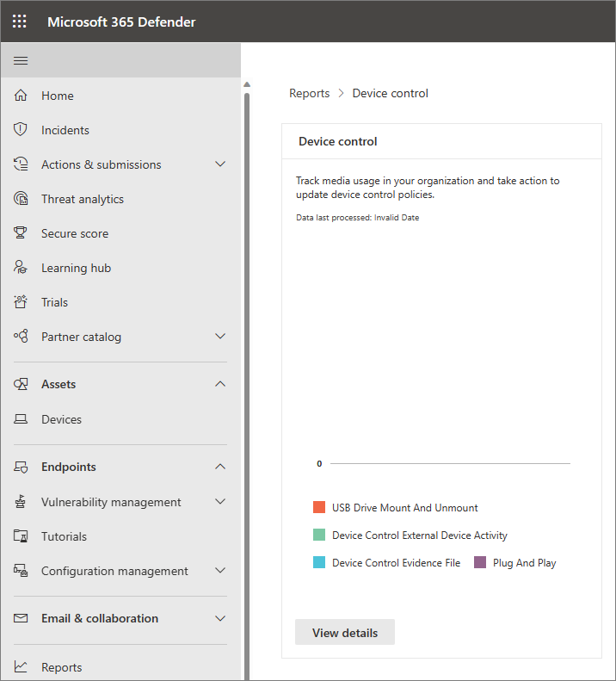Open Reports in the sidebar
The height and width of the screenshot is (681, 616).
pyautogui.click(x=61, y=667)
